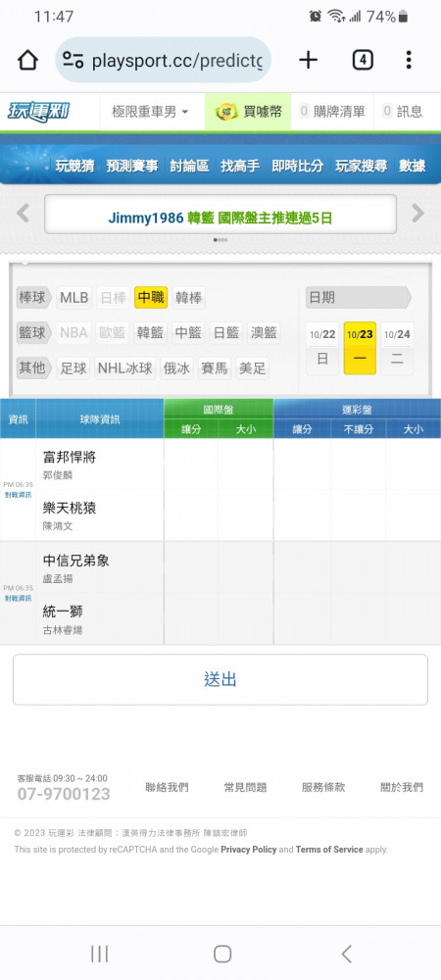Click team name 樂天桃猿
The width and height of the screenshot is (441, 980).
70,508
